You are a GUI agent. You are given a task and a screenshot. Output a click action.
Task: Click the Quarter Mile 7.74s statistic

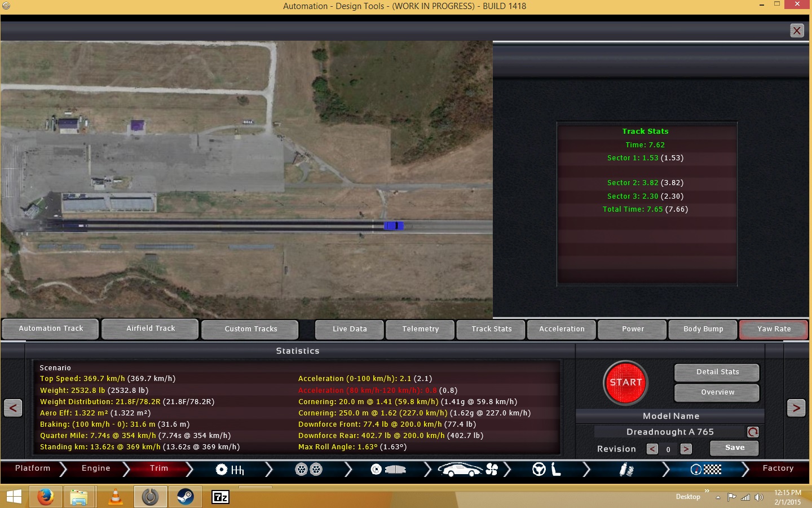[x=135, y=436]
